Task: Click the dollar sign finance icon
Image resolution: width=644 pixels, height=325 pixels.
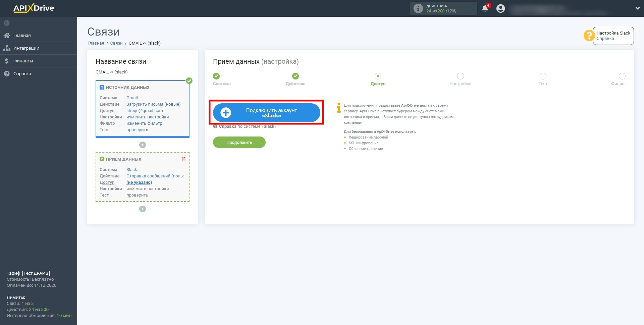Action: (x=7, y=61)
